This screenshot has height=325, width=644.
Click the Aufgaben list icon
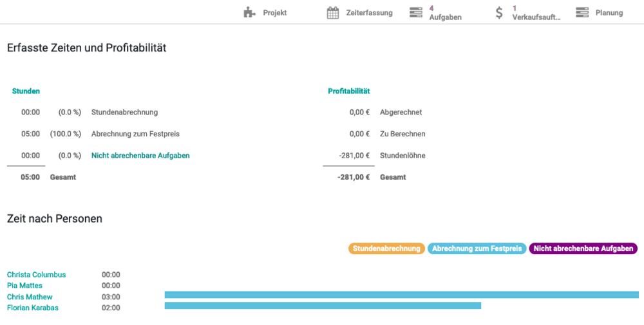pyautogui.click(x=416, y=13)
